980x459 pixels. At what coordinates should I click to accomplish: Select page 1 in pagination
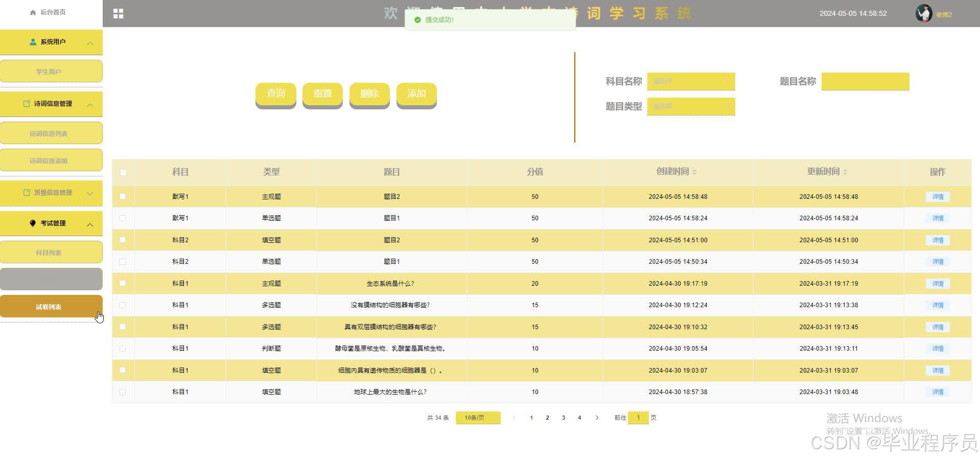[x=531, y=418]
